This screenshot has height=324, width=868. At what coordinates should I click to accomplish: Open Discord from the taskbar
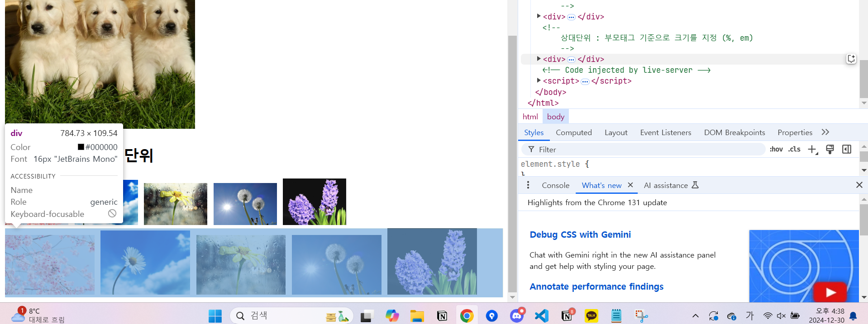coord(517,316)
